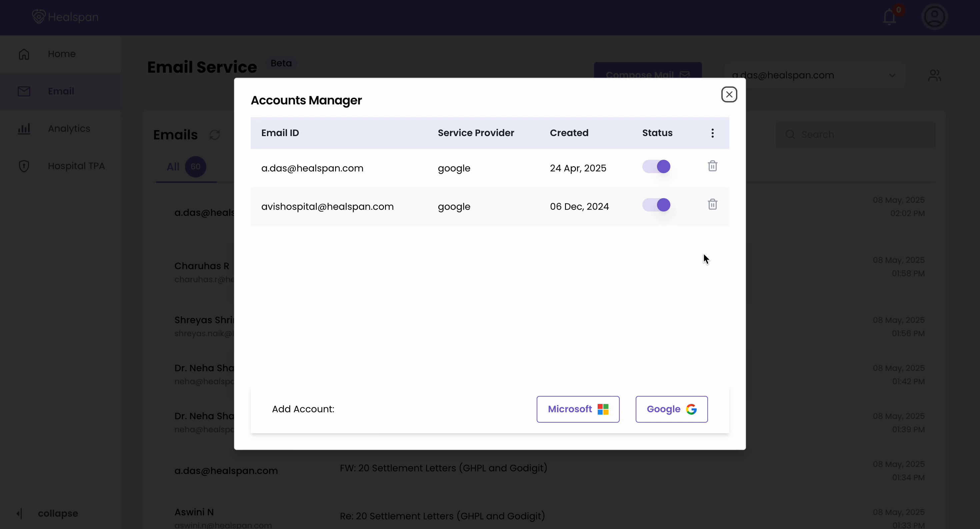Image resolution: width=980 pixels, height=529 pixels.
Task: Disable the status toggle for avishospital@healspan.com
Action: pos(656,205)
